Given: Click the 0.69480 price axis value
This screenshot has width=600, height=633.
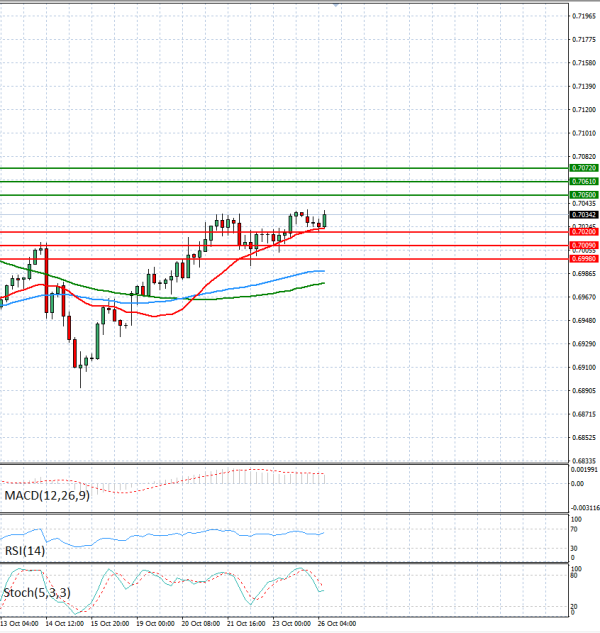Looking at the screenshot, I should [584, 321].
